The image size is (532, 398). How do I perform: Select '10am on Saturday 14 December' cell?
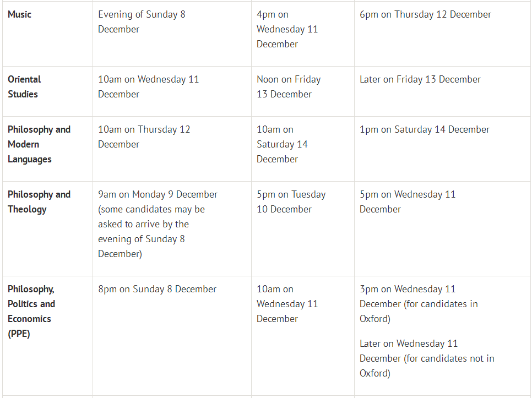tap(282, 144)
